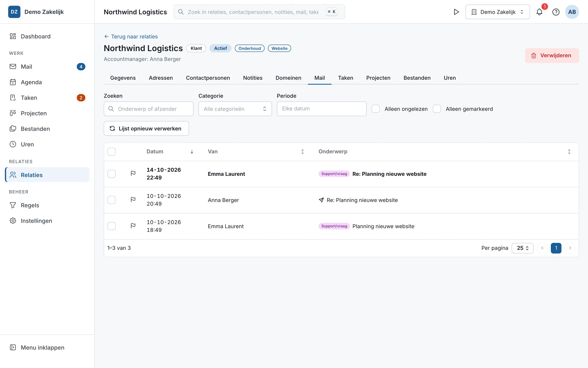Flag the 18:49 Emma Laurent mail

point(133,226)
